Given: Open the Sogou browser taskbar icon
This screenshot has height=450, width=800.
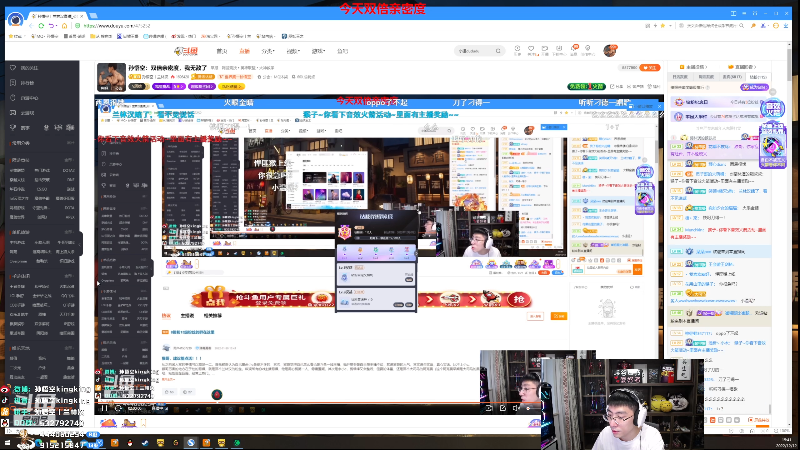Looking at the screenshot, I should click(x=190, y=442).
